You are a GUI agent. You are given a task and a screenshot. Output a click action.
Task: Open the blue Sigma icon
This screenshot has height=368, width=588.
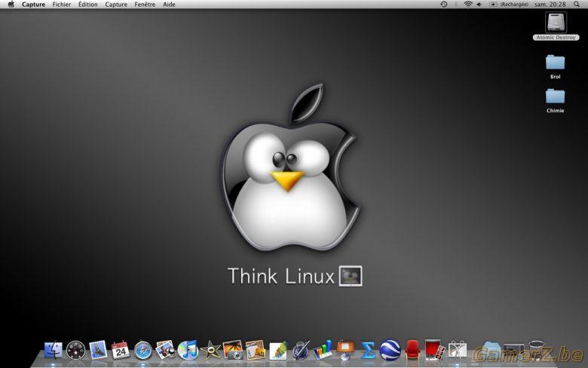(x=368, y=350)
